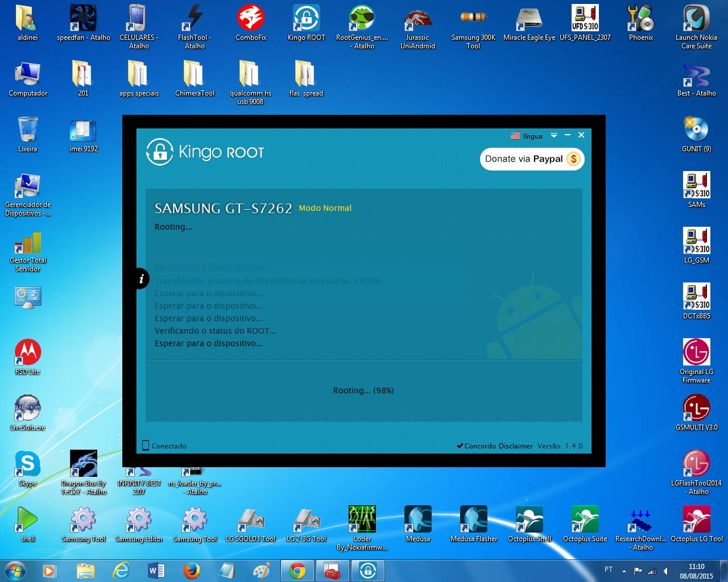Click the Rooting... (98%) progress text
728x582 pixels.
coord(363,390)
